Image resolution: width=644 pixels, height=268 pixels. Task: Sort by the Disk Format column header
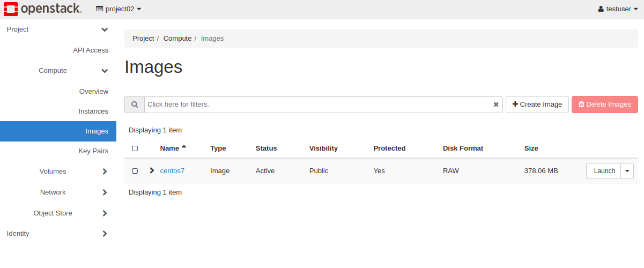point(463,148)
